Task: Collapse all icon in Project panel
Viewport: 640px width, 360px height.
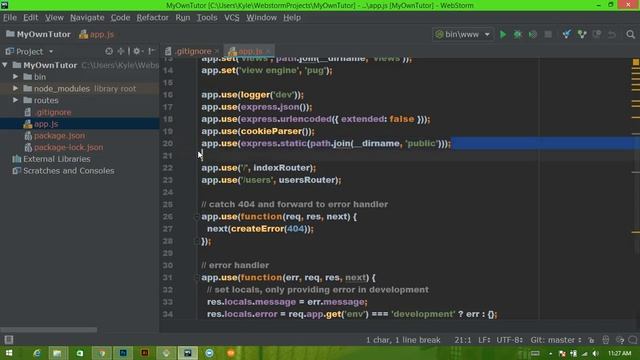Action: [121, 51]
